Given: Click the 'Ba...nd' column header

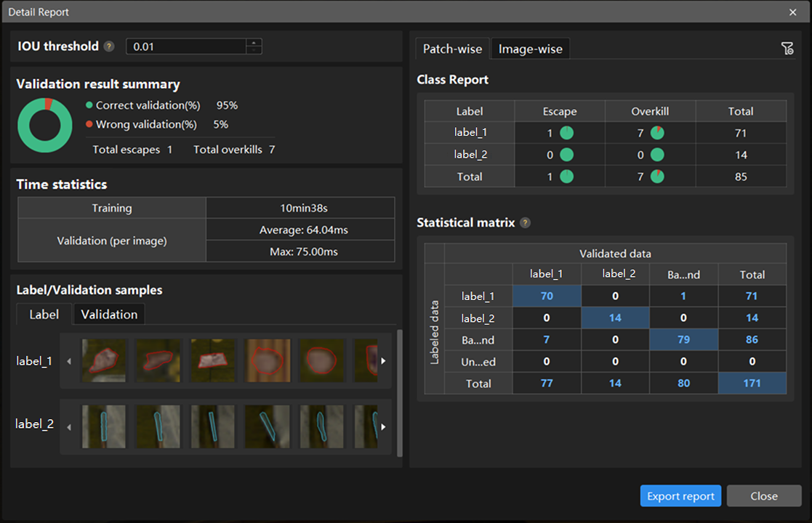Looking at the screenshot, I should point(683,275).
